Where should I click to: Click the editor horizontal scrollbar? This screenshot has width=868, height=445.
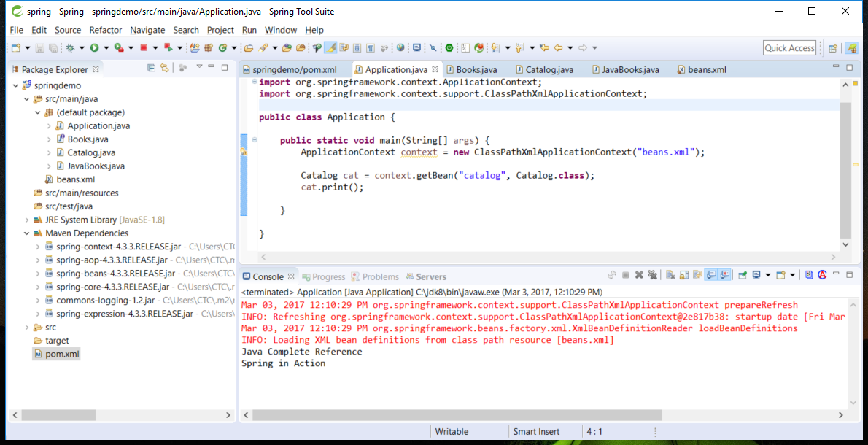coord(548,258)
